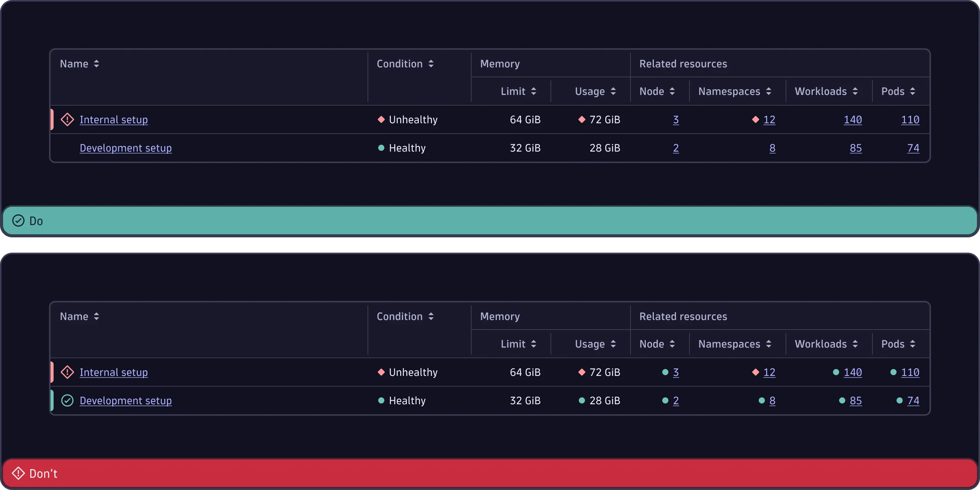
Task: Click Memory group header in Do table
Action: (x=500, y=64)
